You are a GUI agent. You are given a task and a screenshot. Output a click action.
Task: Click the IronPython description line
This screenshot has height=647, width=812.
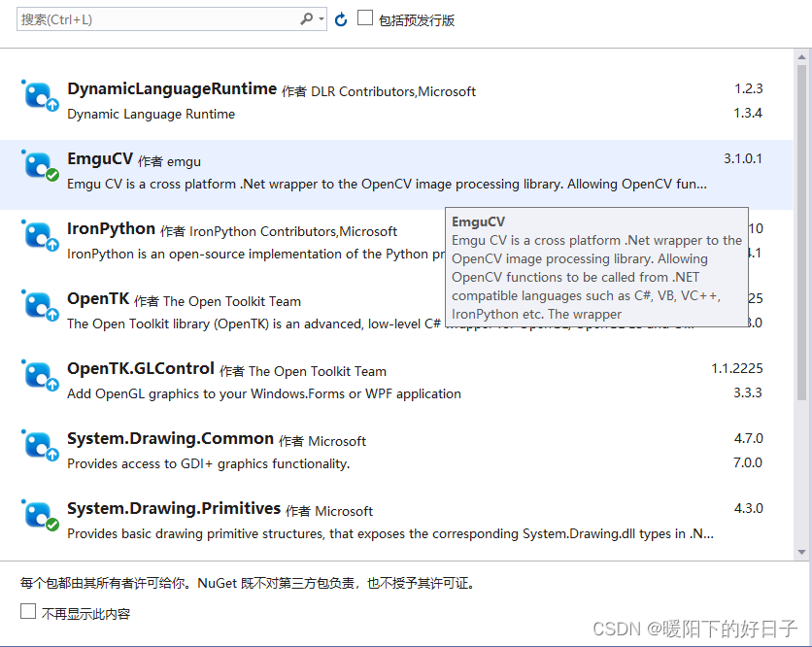pyautogui.click(x=255, y=254)
